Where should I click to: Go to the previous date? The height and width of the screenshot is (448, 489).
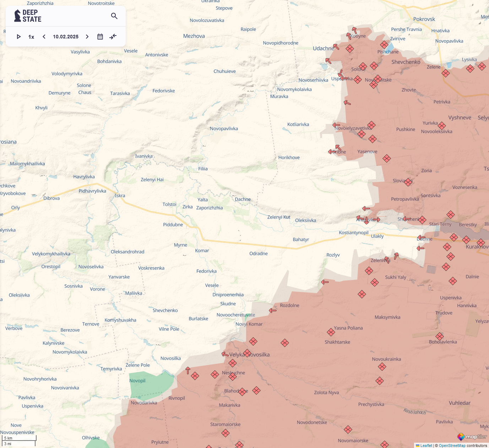44,37
